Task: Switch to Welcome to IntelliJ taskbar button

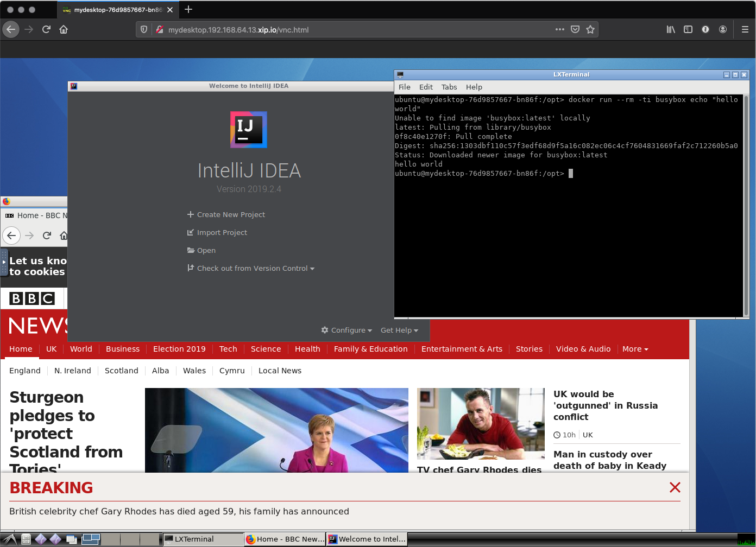Action: [367, 539]
